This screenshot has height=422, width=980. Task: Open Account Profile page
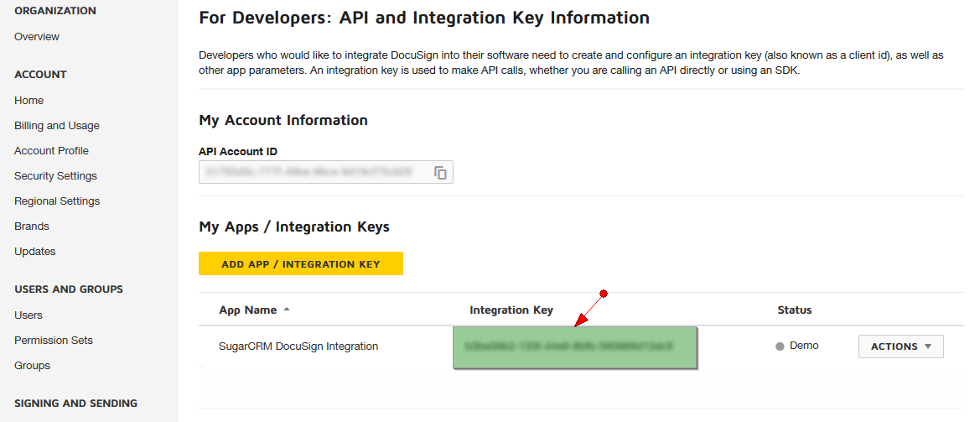[x=51, y=151]
